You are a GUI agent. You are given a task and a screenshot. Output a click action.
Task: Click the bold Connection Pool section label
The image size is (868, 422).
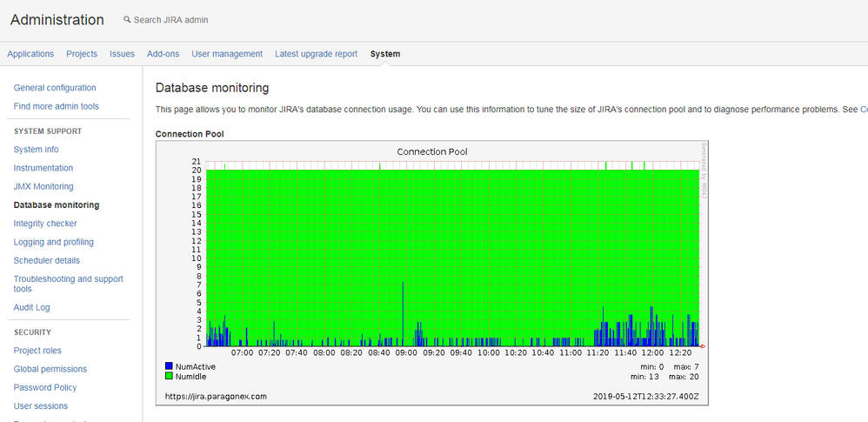190,134
